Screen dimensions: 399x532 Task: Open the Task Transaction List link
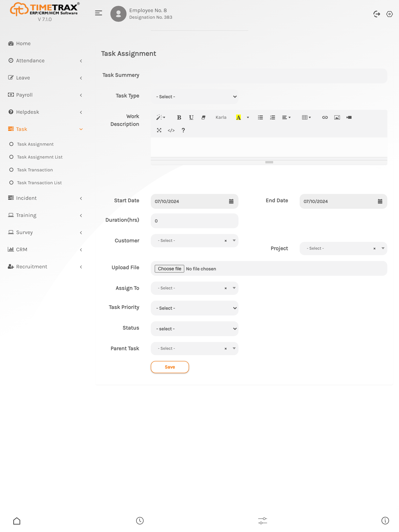(x=39, y=183)
